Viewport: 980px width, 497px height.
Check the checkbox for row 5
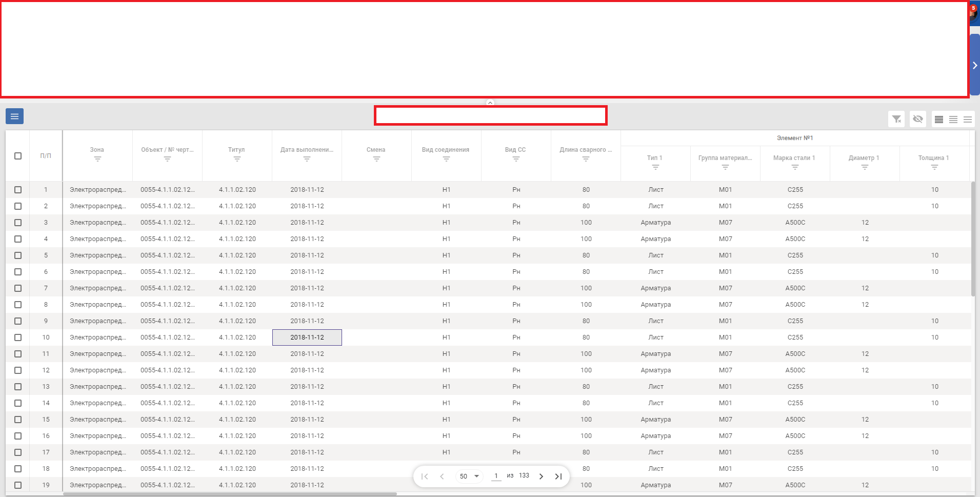pos(18,255)
